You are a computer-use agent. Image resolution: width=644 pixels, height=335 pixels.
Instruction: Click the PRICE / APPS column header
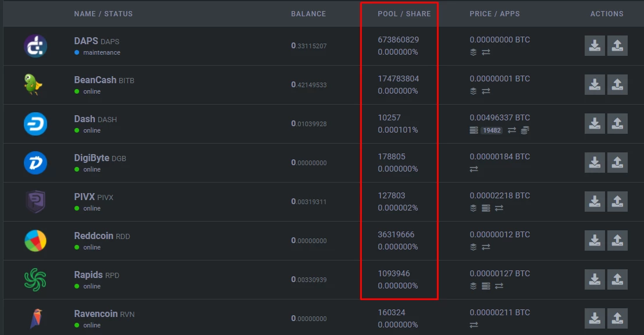click(494, 14)
